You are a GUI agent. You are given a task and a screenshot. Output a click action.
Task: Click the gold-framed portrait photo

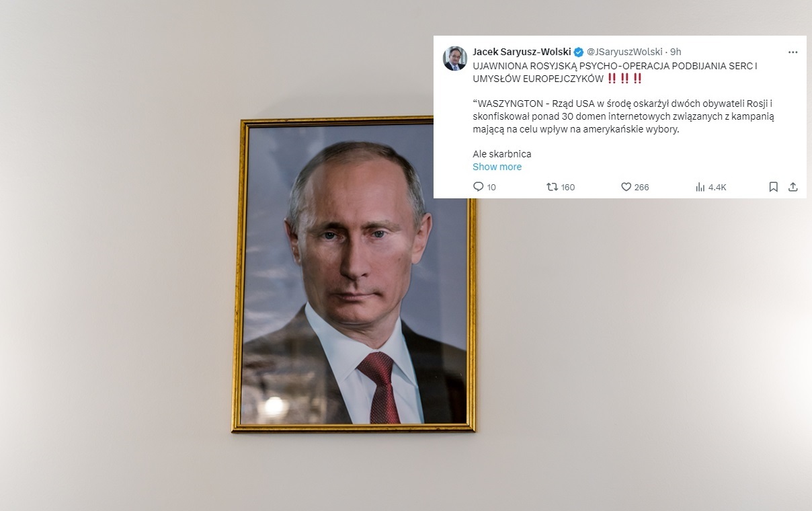point(354,276)
